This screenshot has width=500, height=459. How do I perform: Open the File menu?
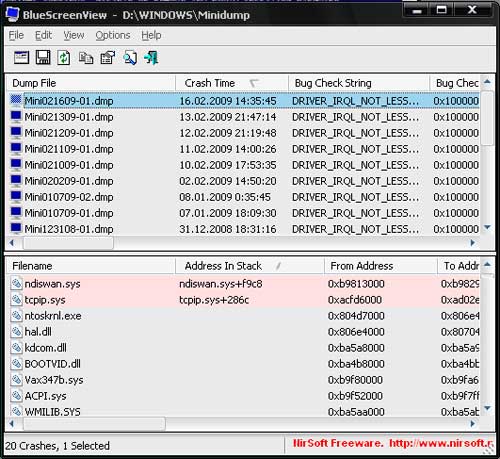point(16,35)
